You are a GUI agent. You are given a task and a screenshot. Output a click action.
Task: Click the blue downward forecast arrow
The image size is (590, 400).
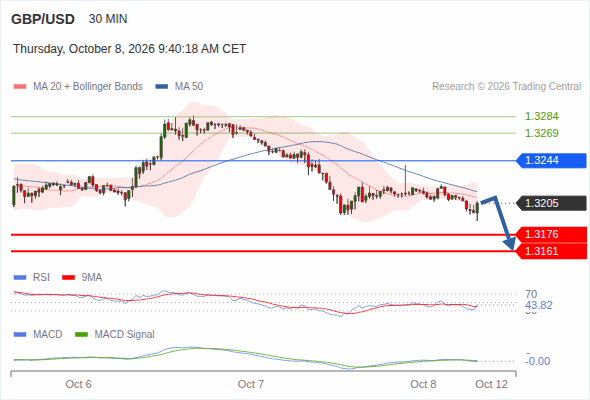pos(500,222)
